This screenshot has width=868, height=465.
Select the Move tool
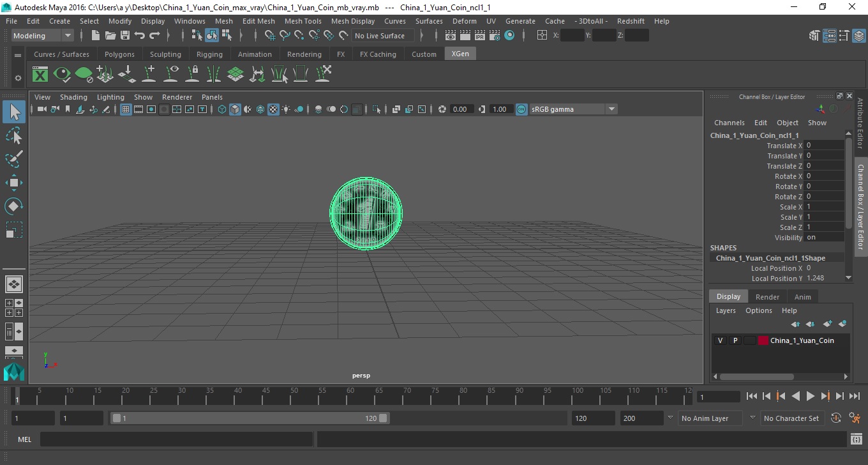(14, 183)
